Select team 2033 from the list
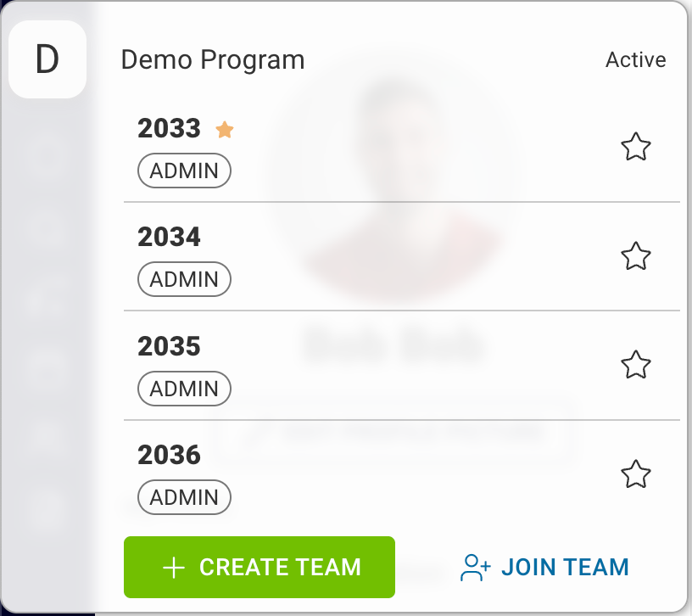 (170, 128)
